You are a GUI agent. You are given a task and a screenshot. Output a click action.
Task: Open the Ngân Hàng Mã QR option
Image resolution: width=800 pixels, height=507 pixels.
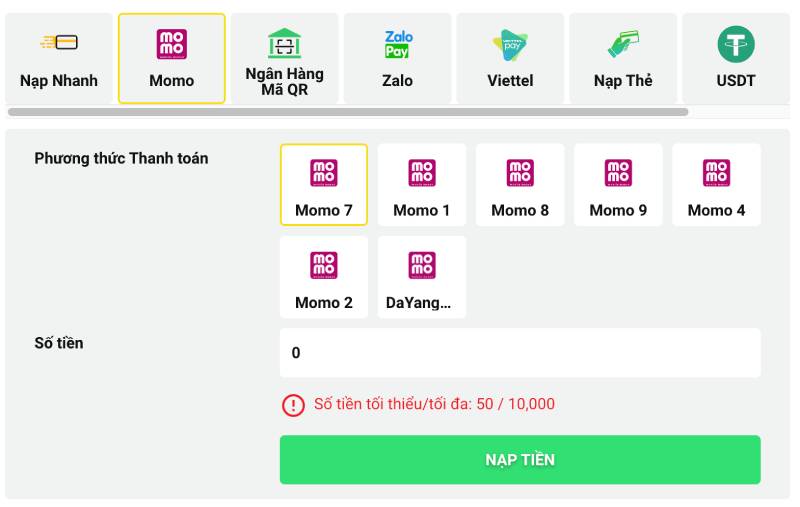284,44
